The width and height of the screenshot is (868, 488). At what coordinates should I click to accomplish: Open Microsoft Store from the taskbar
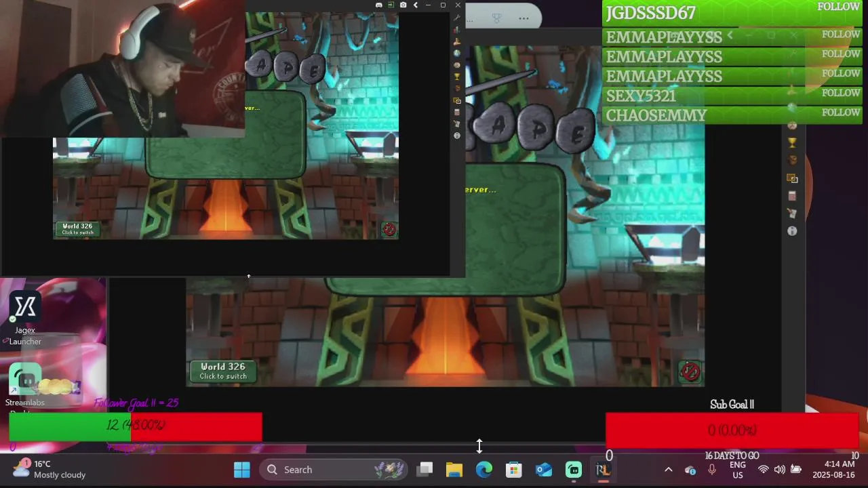pyautogui.click(x=514, y=470)
